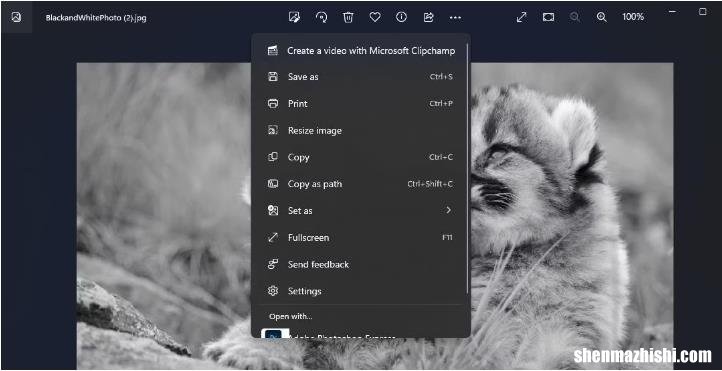Viewport: 722px width, 371px height.
Task: Click the Open with... label
Action: coord(291,317)
